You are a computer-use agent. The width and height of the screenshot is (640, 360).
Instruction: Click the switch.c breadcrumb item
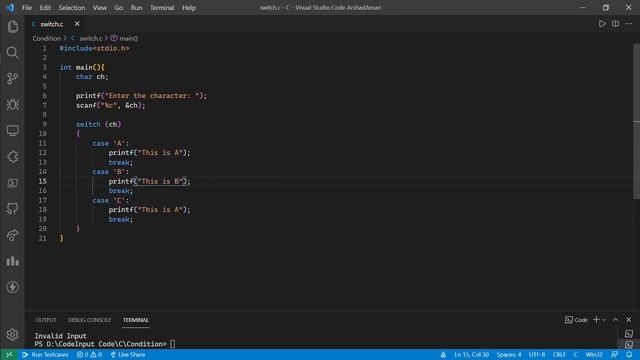pyautogui.click(x=91, y=38)
